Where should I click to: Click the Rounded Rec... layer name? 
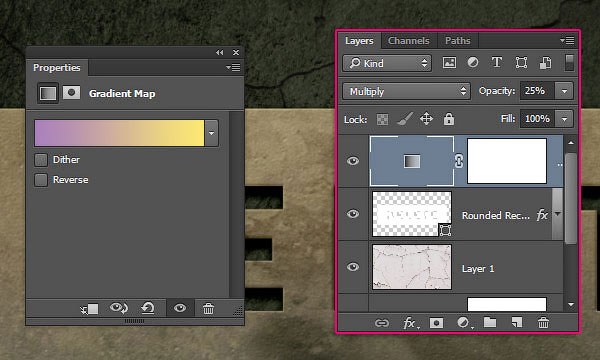click(496, 216)
